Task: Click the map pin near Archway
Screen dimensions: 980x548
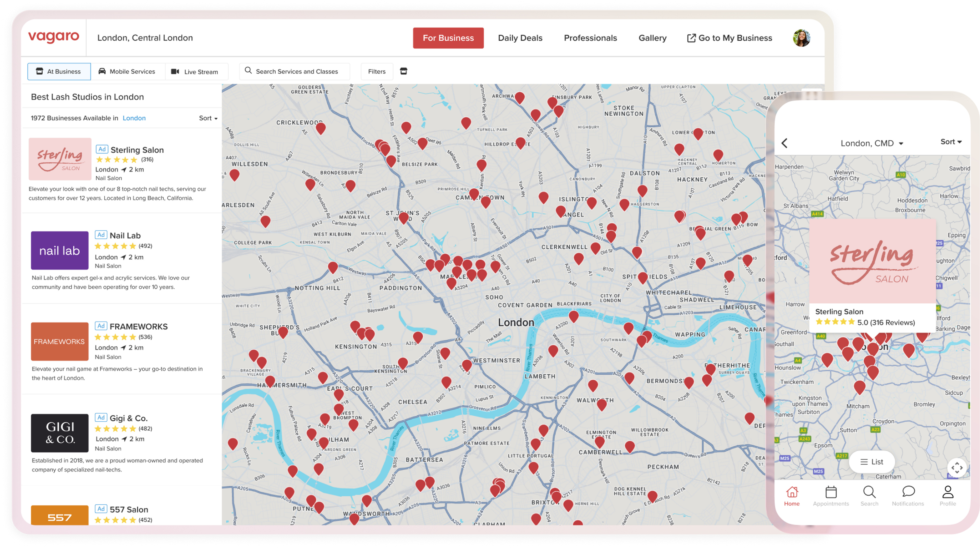Action: [519, 98]
